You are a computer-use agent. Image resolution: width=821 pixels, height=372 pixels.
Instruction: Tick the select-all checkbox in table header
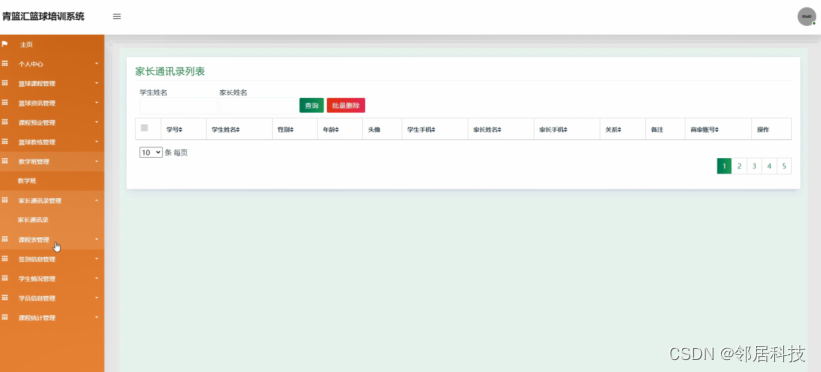[145, 128]
